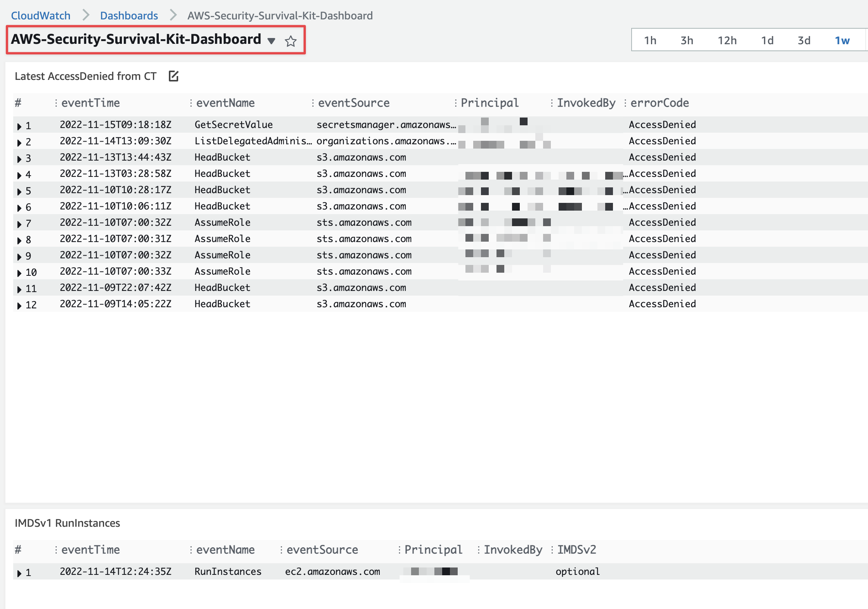Select the 1w time range
This screenshot has height=609, width=868.
click(x=842, y=40)
